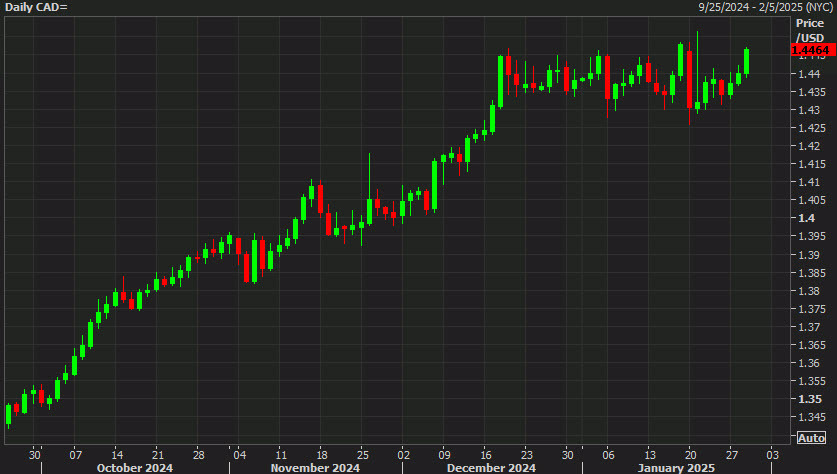Select the 1.375 price axis label
Viewport: 837px width, 474px height.
click(x=811, y=309)
